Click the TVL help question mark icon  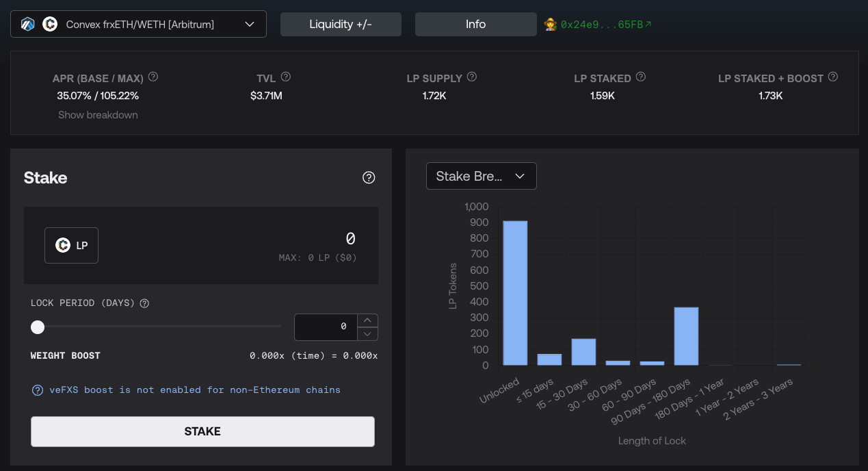[x=286, y=77]
